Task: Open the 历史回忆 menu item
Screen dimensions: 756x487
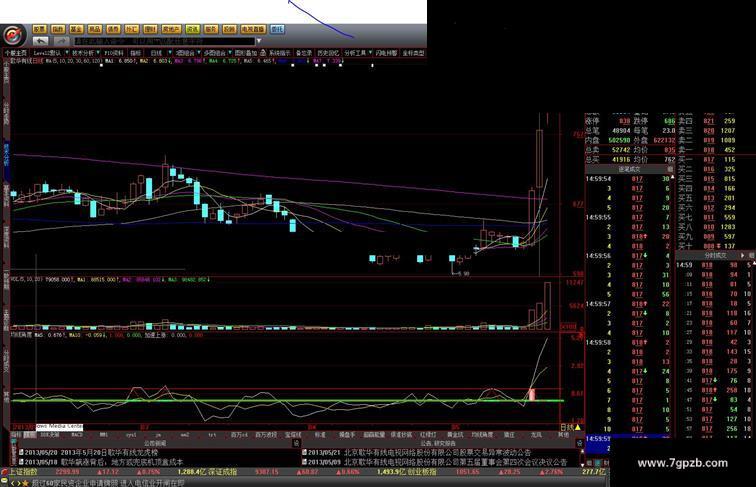Action: point(328,53)
